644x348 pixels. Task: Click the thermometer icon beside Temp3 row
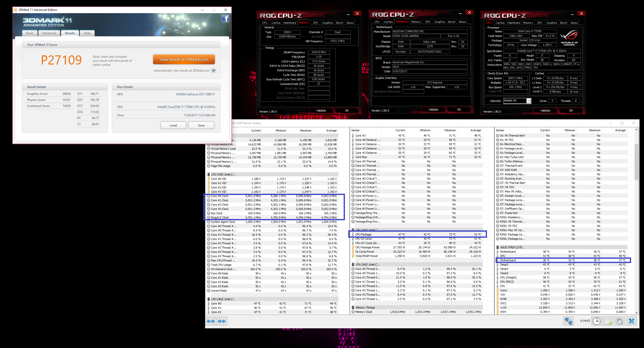[497, 265]
